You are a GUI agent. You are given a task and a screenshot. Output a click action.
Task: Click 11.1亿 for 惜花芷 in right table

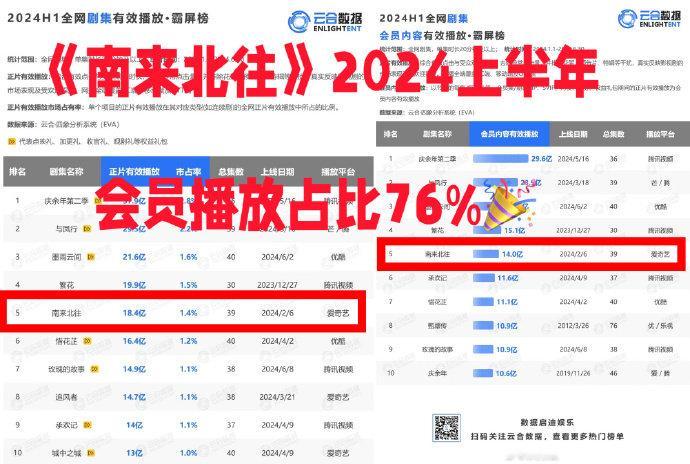click(507, 302)
